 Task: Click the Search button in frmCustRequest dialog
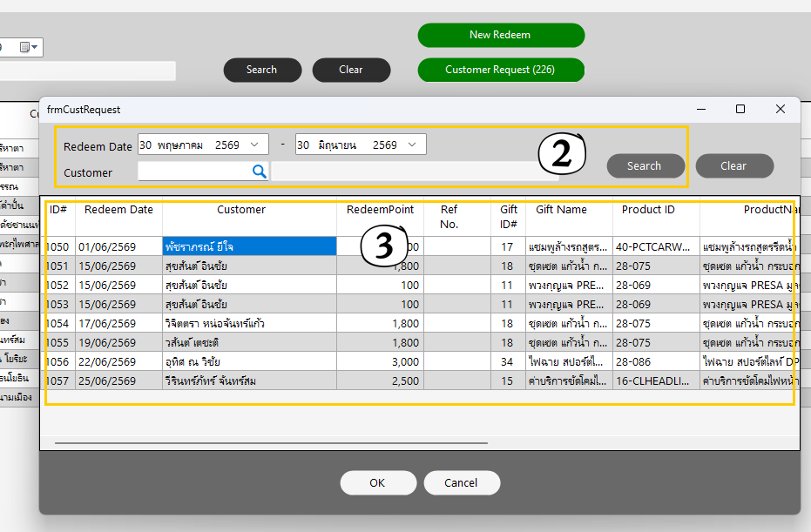point(645,166)
